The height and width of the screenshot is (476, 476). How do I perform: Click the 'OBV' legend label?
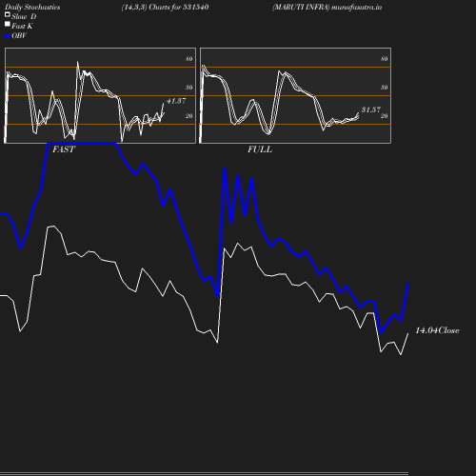pos(19,36)
